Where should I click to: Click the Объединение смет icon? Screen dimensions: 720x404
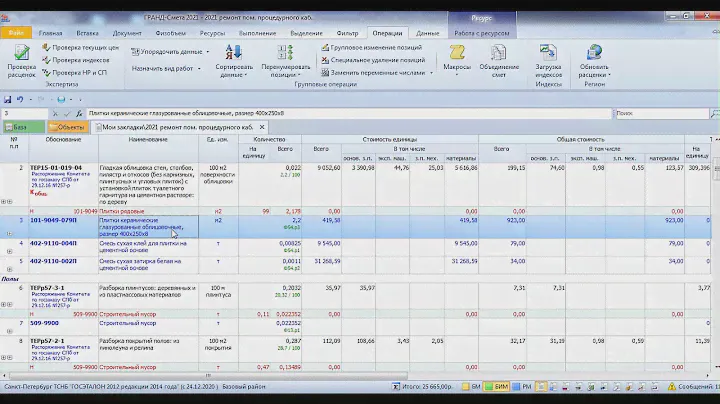499,62
